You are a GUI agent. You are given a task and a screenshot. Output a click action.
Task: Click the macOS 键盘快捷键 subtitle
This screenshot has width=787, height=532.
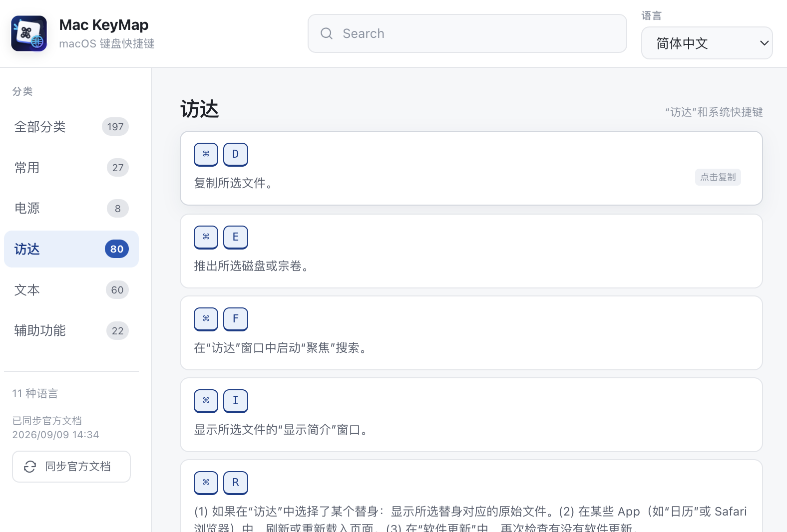(x=107, y=44)
